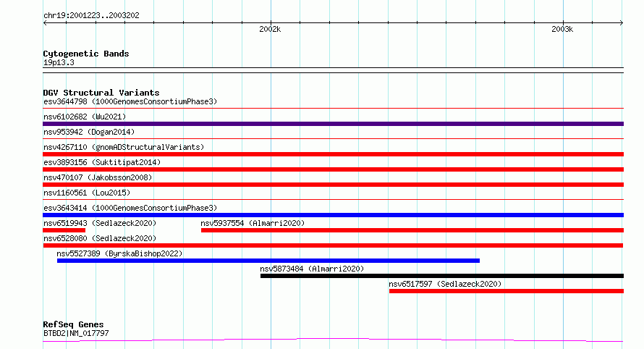
Task: Click the chr19:2001223..2003202 region label
Action: coord(91,16)
